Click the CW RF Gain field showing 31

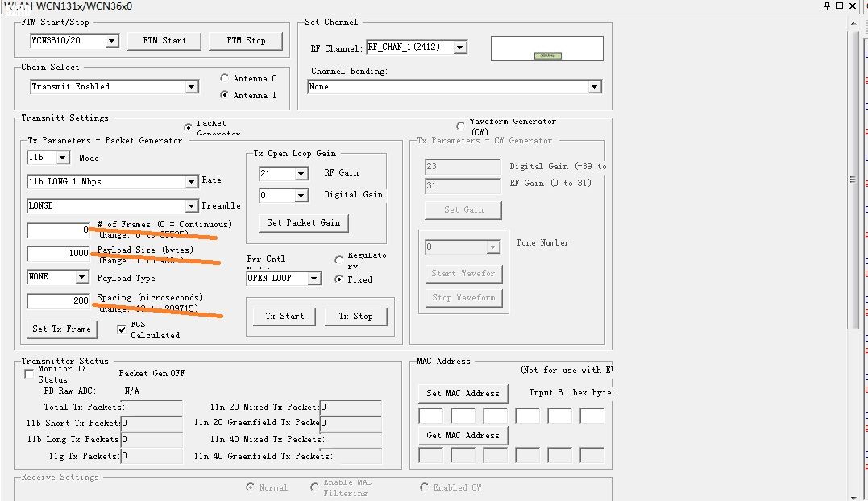[x=463, y=185]
